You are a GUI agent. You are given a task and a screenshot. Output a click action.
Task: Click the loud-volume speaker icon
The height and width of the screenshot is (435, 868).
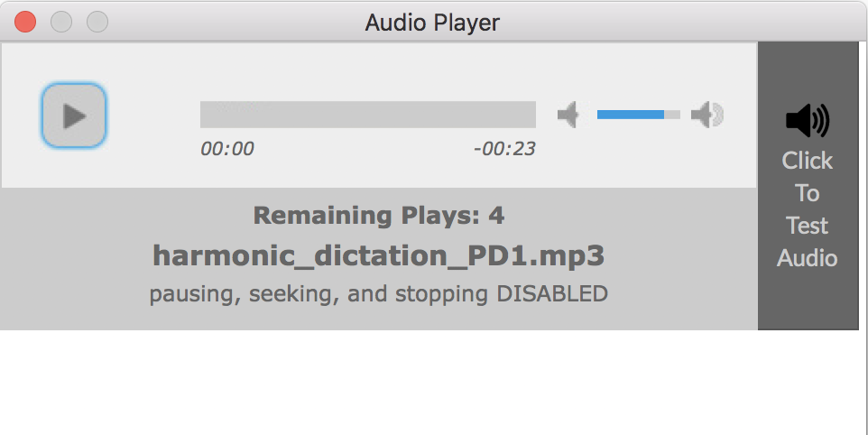(706, 115)
